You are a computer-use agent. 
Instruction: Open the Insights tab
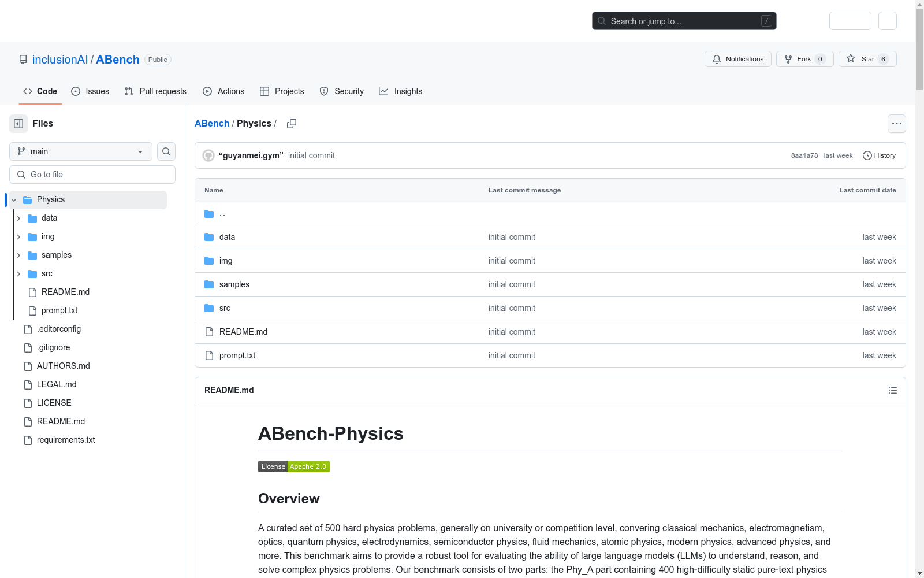point(400,91)
